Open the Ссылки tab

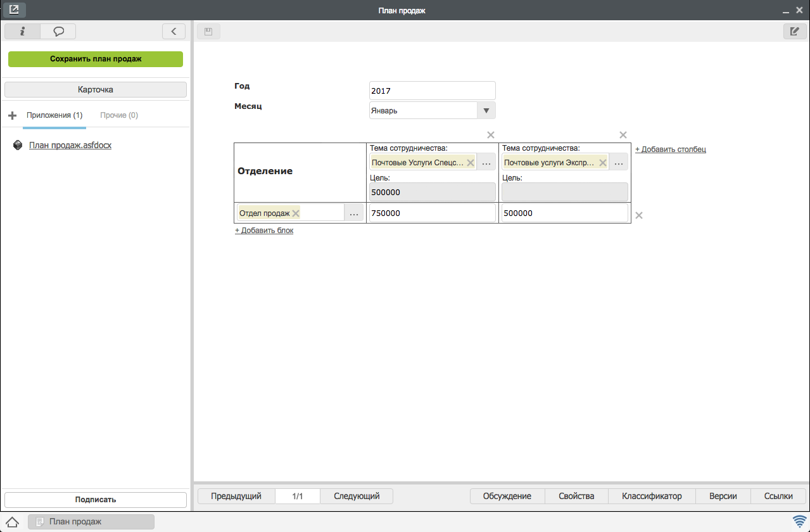(x=778, y=497)
